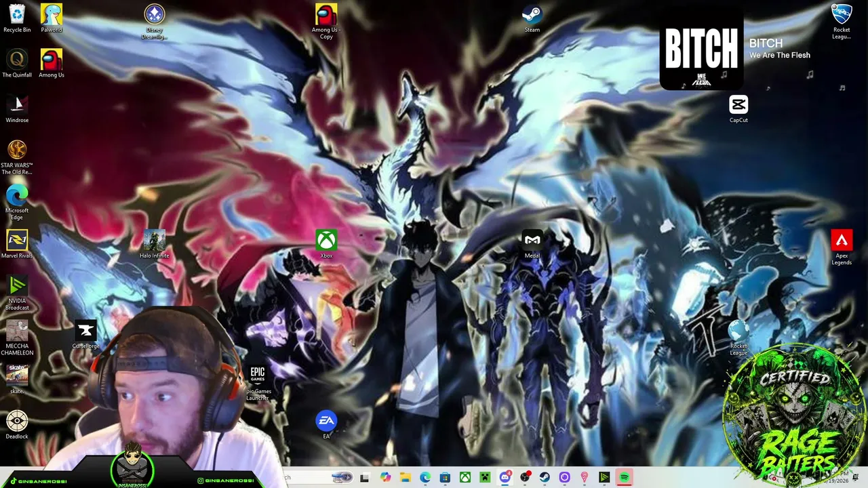Select the CurseForge desktop icon
Screen dimensions: 868x488
pyautogui.click(x=85, y=335)
